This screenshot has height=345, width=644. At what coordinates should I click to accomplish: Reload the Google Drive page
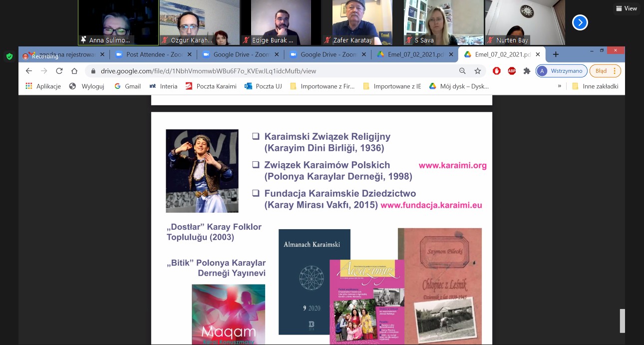(x=59, y=71)
